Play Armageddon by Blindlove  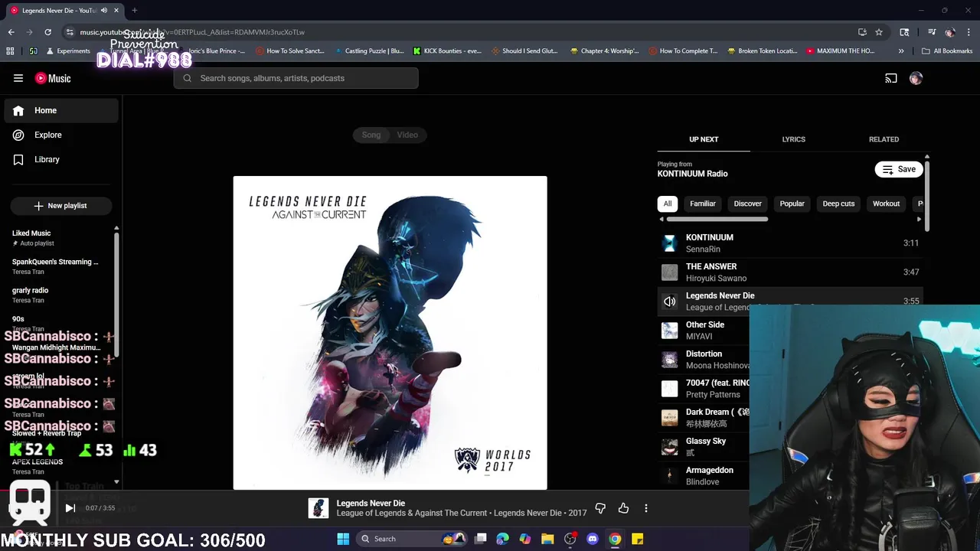(x=704, y=475)
